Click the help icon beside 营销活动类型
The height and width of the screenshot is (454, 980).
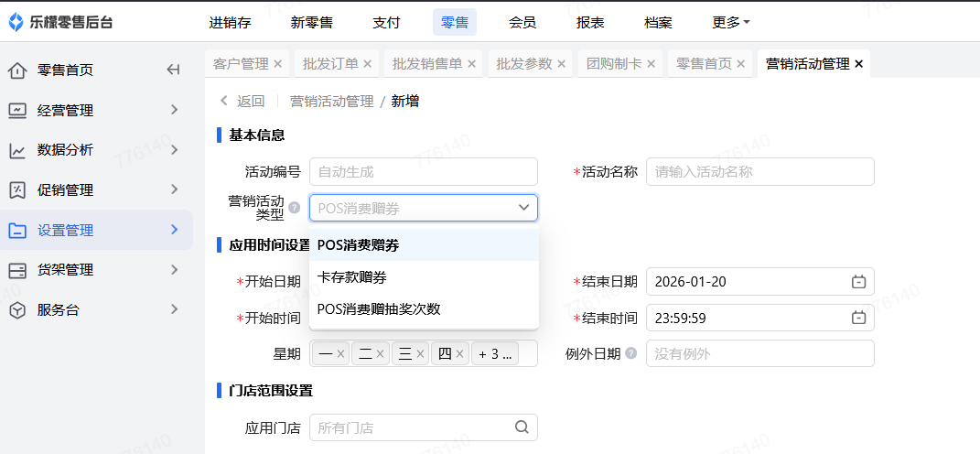click(x=294, y=209)
